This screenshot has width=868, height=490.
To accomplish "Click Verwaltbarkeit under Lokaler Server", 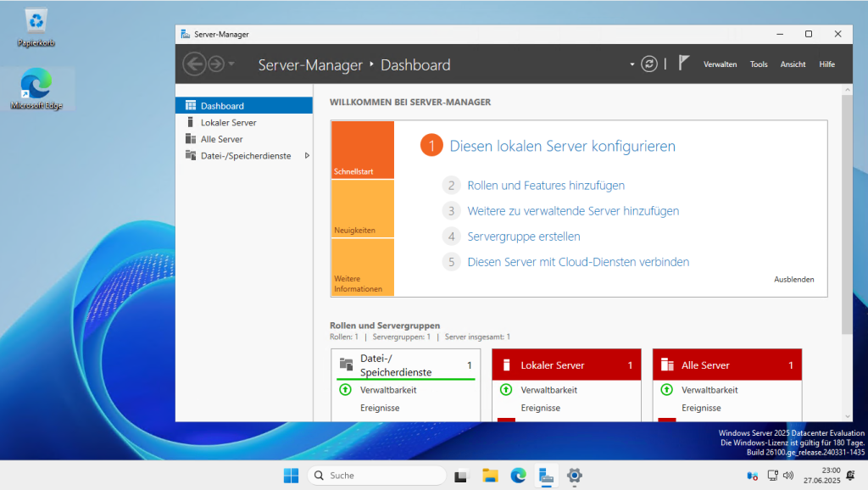I will (x=548, y=390).
